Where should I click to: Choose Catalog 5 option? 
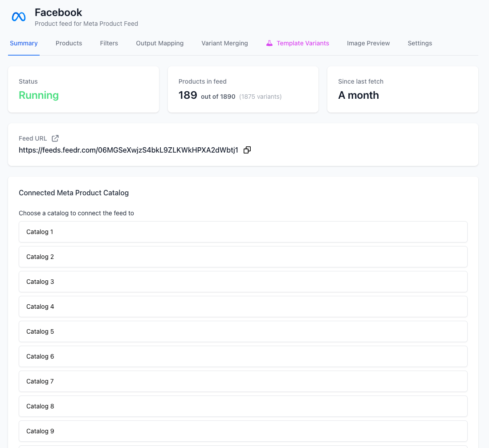coord(243,331)
